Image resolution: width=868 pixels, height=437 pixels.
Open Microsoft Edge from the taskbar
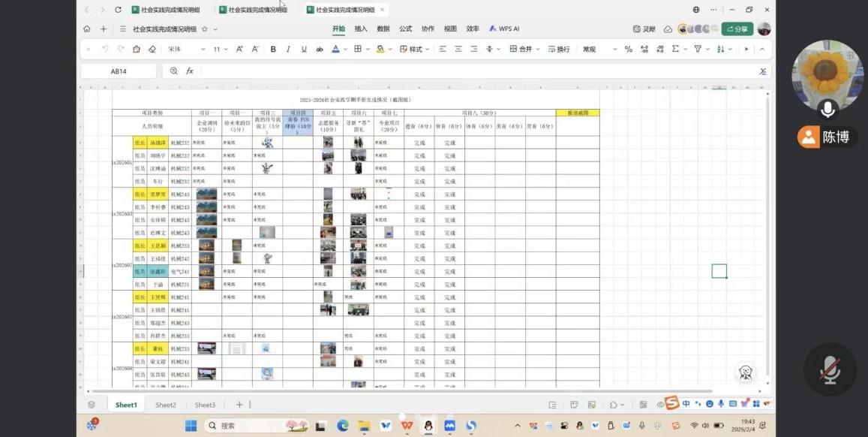click(x=343, y=426)
